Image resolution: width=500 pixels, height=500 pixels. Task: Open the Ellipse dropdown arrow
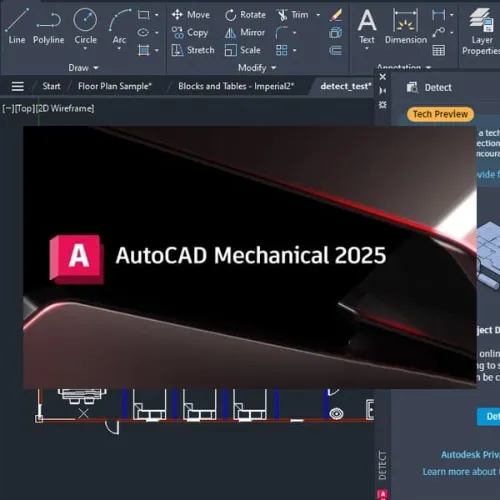click(157, 32)
